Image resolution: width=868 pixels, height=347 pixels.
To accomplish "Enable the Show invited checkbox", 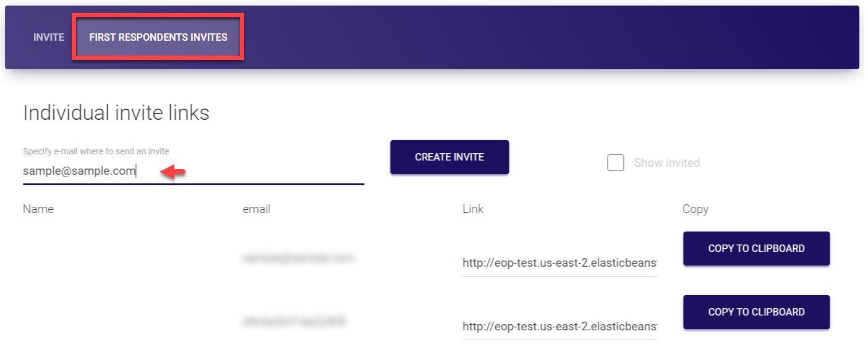I will pyautogui.click(x=615, y=163).
